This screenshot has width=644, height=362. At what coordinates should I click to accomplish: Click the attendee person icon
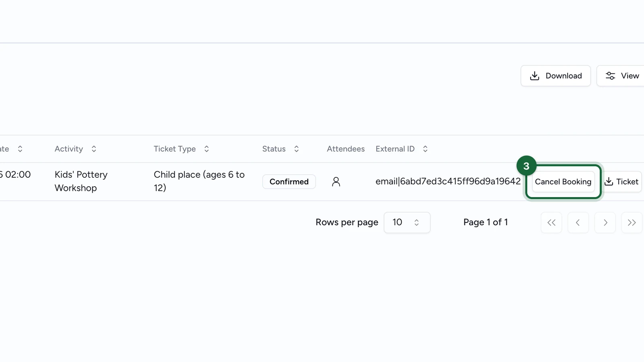pos(336,182)
